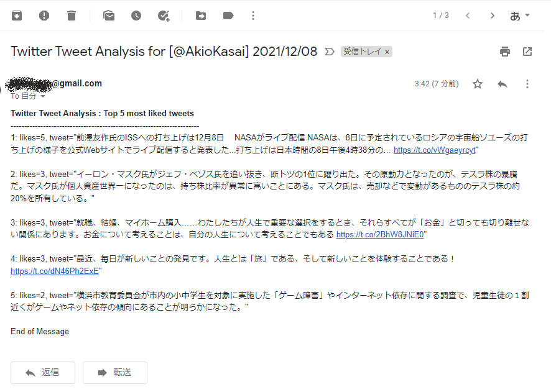Open the toolbar's more options menu
This screenshot has width=551, height=392.
coord(253,16)
